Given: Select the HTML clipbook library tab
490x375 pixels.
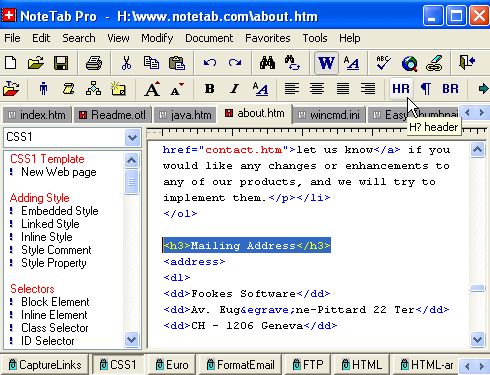Looking at the screenshot, I should [x=362, y=365].
